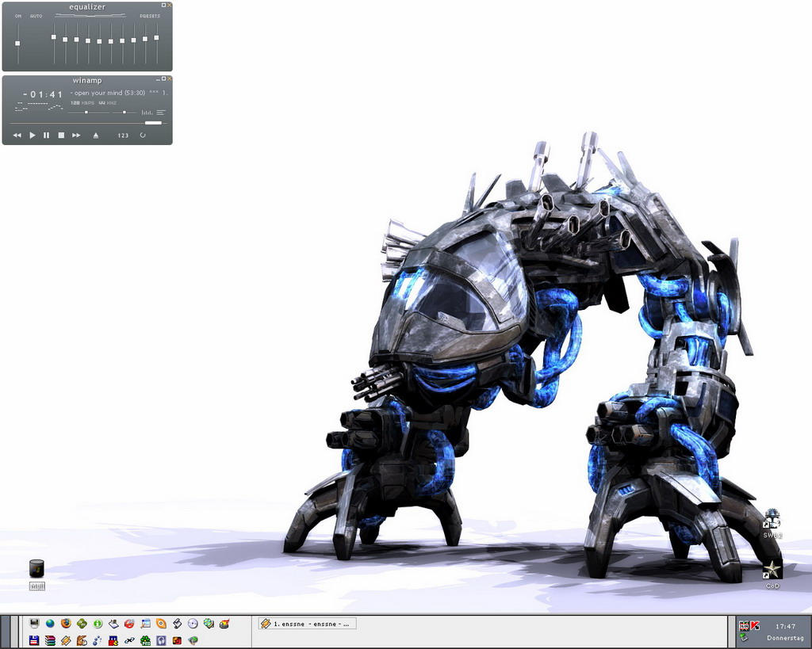Pause playback in Winamp
The image size is (812, 649).
(x=46, y=135)
